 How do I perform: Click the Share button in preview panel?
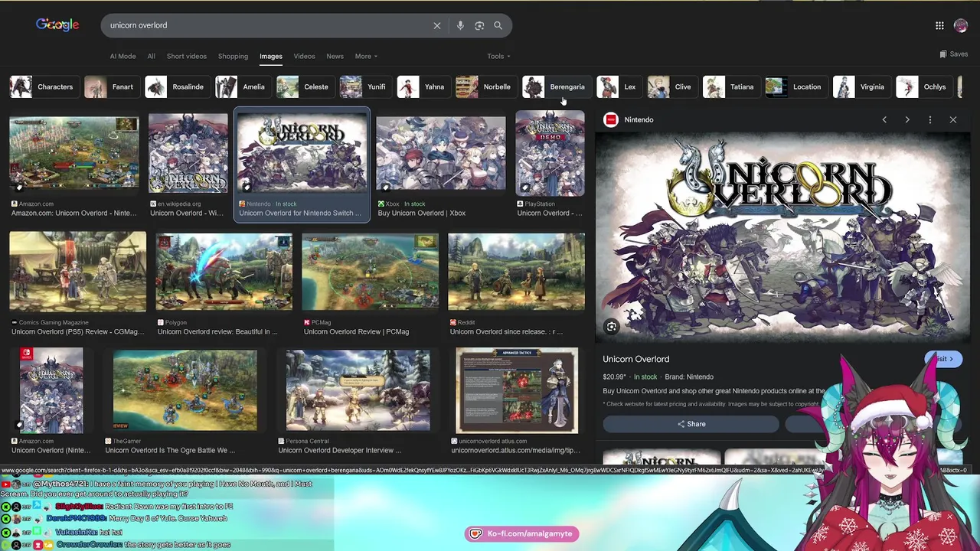coord(691,424)
